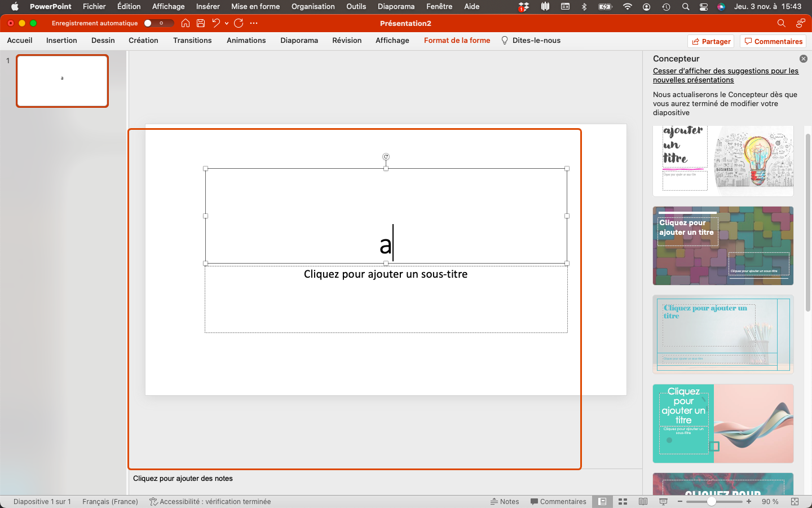Click the Partager button

711,41
